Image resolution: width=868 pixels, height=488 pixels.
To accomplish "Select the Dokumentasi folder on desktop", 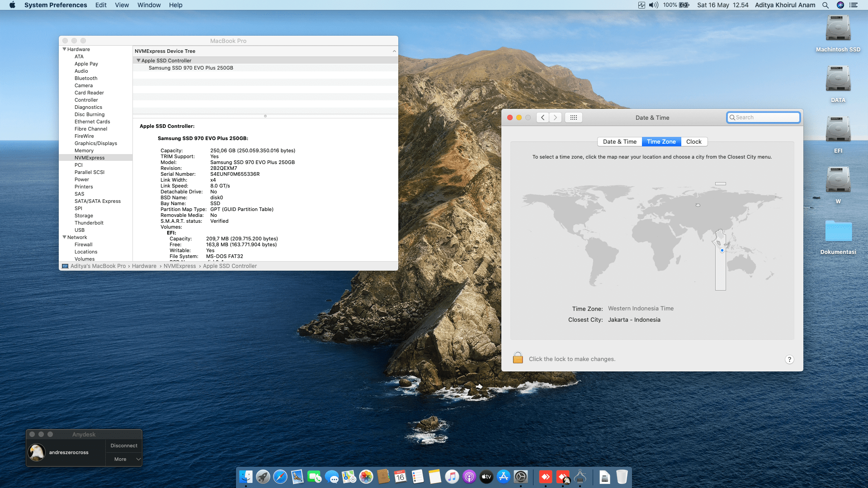I will point(838,237).
